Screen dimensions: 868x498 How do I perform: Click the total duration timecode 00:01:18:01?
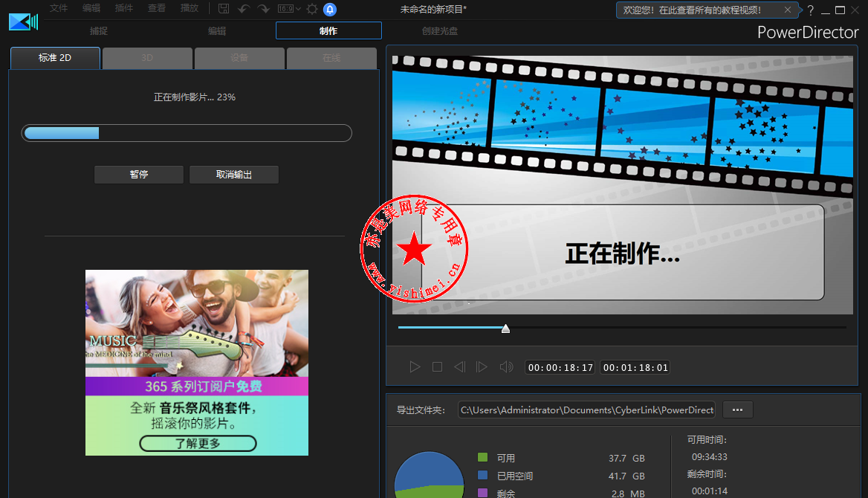pyautogui.click(x=635, y=367)
